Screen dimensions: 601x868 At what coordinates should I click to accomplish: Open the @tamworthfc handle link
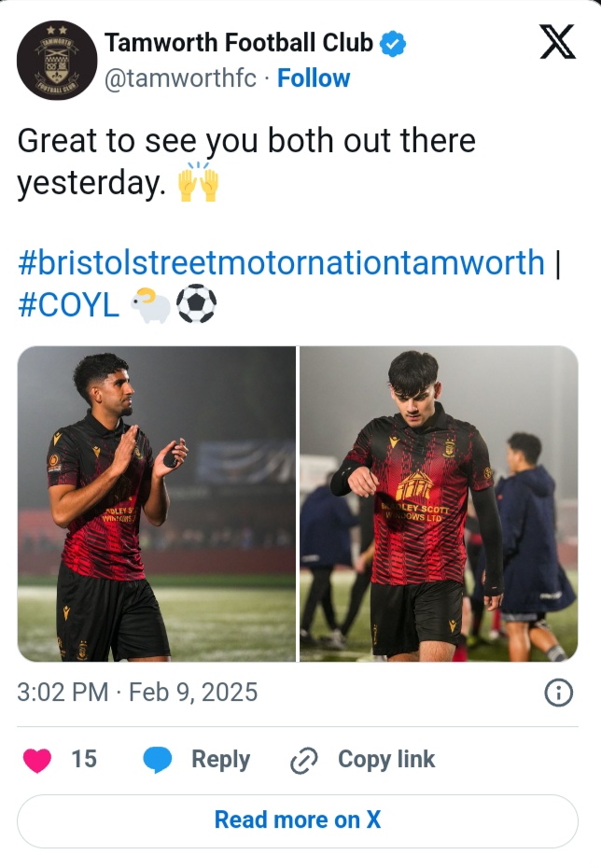[x=180, y=78]
